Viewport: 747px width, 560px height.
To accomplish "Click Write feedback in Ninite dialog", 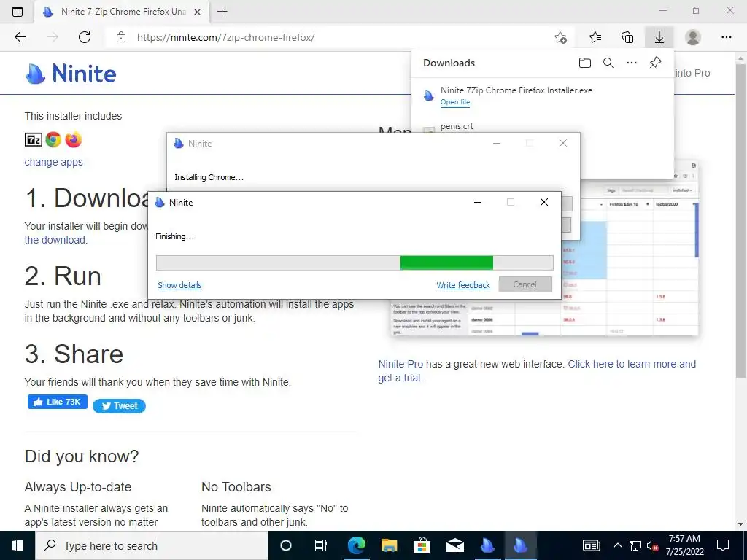I will pos(463,285).
